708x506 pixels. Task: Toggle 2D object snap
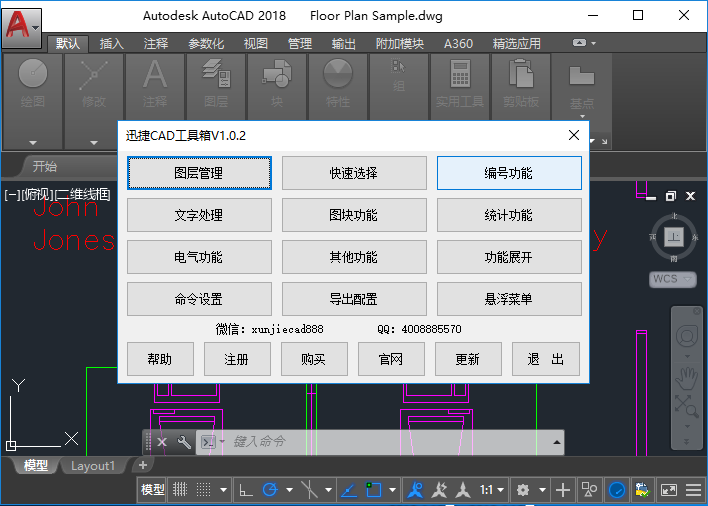tap(373, 490)
